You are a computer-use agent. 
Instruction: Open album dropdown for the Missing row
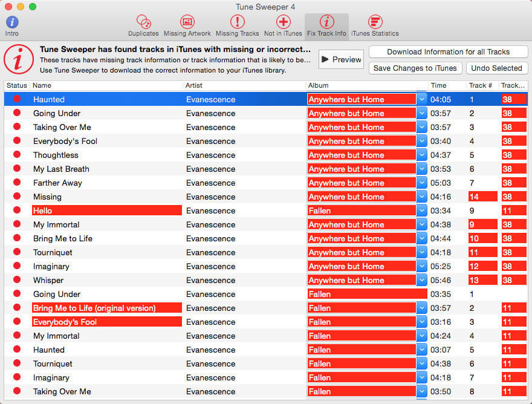pos(422,197)
